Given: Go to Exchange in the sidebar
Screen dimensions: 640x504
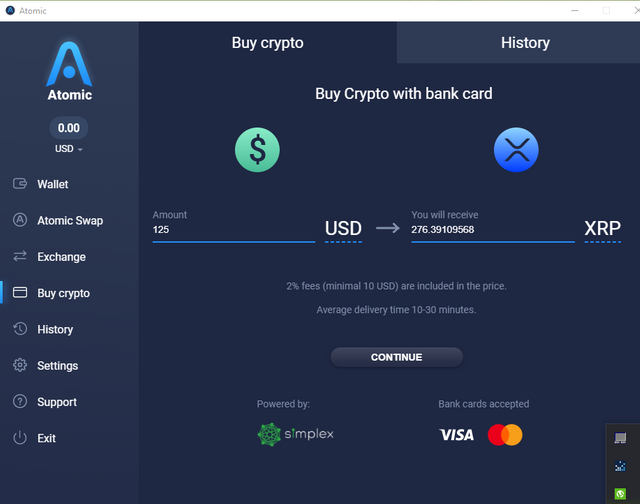Looking at the screenshot, I should (61, 257).
